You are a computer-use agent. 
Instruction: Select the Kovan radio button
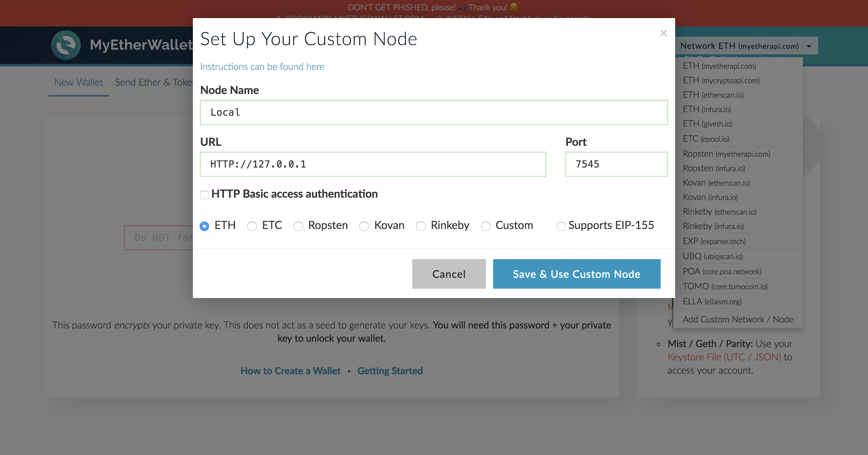pos(364,226)
